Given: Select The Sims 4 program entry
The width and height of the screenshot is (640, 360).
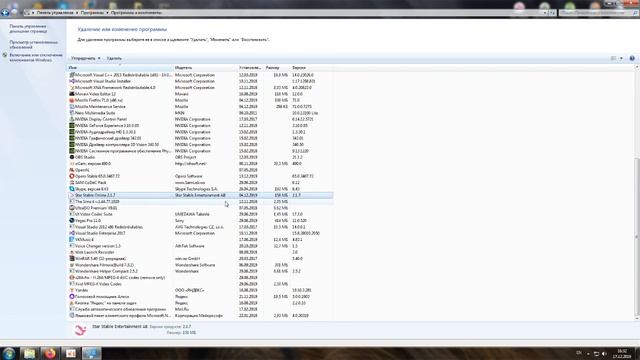Looking at the screenshot, I should (x=200, y=202).
